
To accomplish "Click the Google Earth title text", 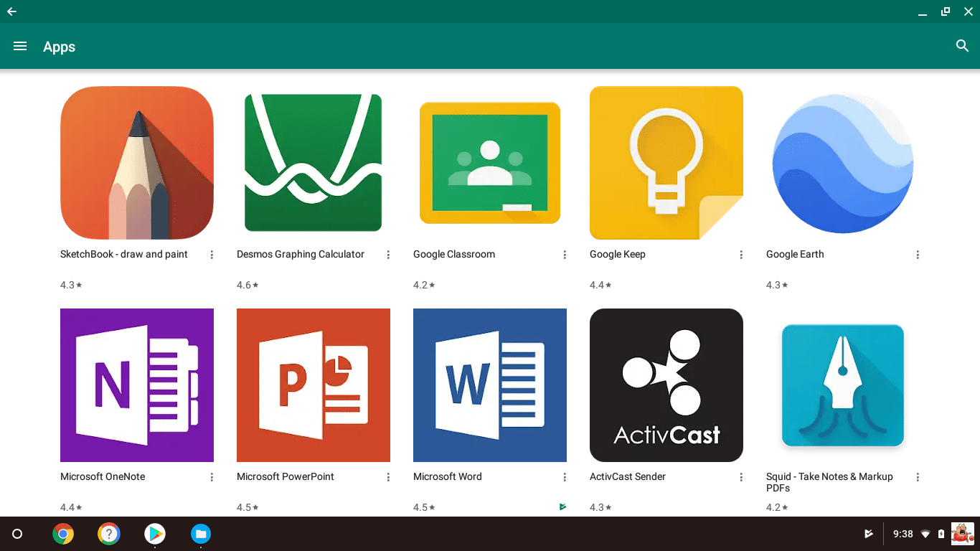I will [x=795, y=254].
